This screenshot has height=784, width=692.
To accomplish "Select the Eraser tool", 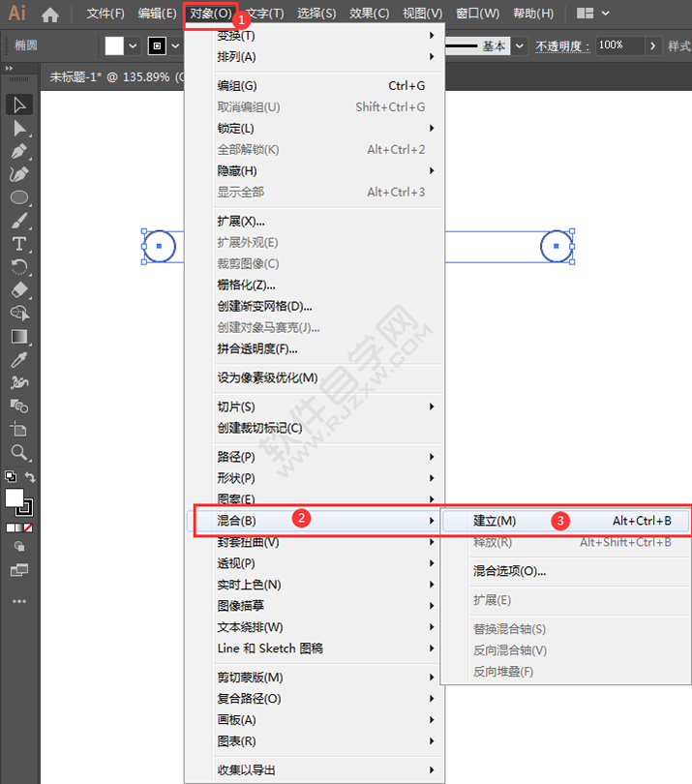I will click(x=19, y=290).
